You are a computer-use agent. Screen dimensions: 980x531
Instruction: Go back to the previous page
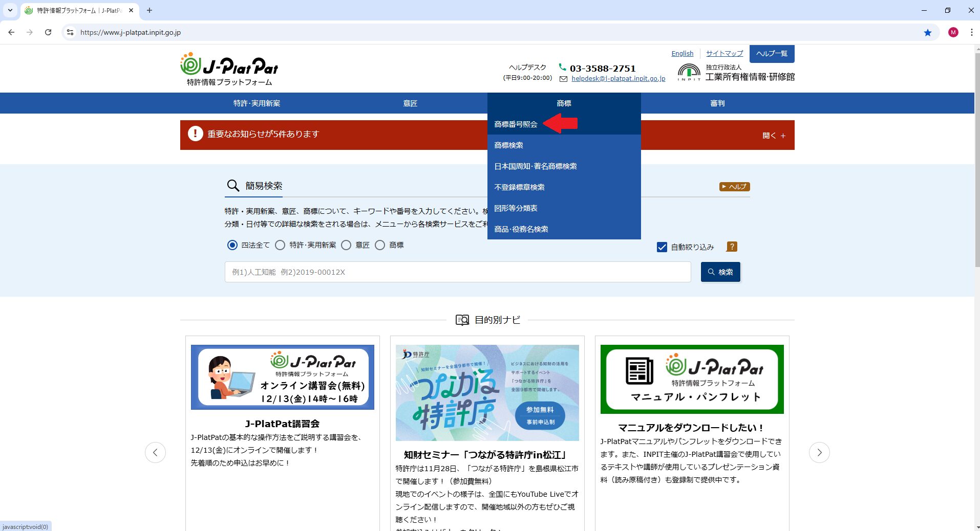11,32
